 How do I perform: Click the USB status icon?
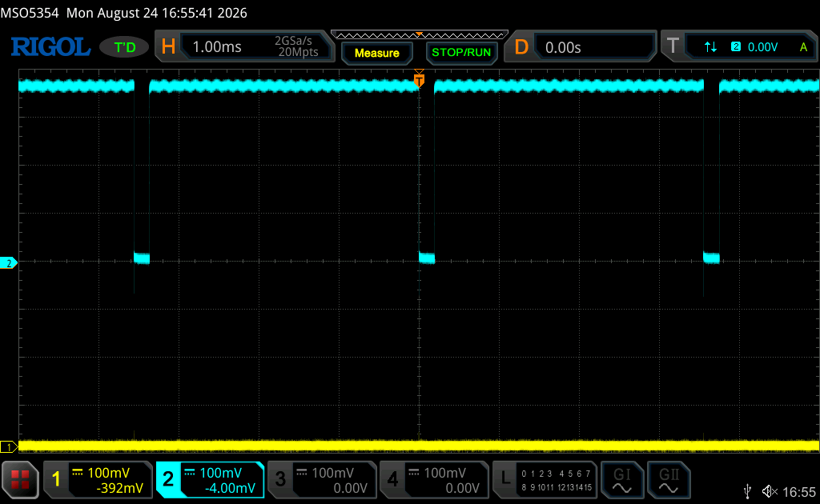tap(748, 491)
